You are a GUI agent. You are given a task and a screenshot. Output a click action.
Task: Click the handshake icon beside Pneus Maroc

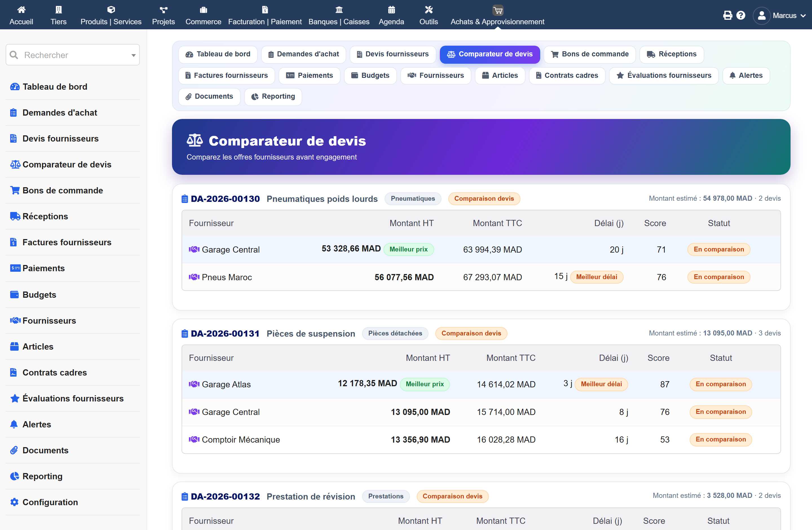point(194,277)
